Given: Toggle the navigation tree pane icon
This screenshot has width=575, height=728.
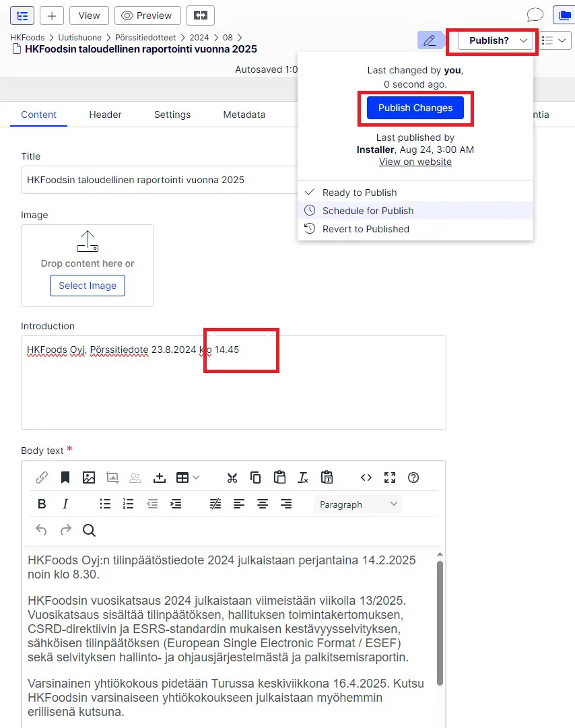Looking at the screenshot, I should [x=22, y=15].
